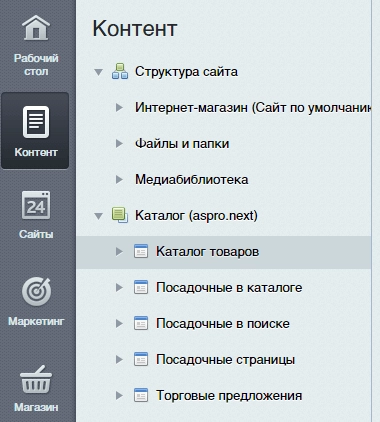Select Посадочные в каталоге in the tree

(229, 288)
